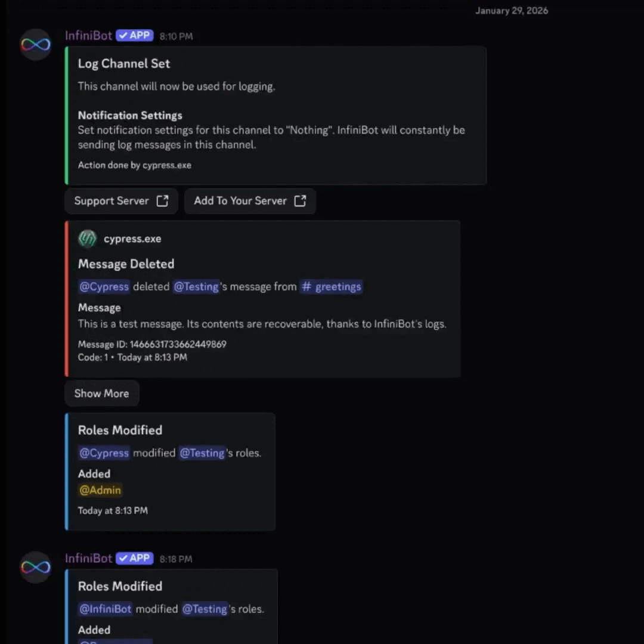Click the APP badge on the 8:18 PM message
644x644 pixels.
[134, 558]
